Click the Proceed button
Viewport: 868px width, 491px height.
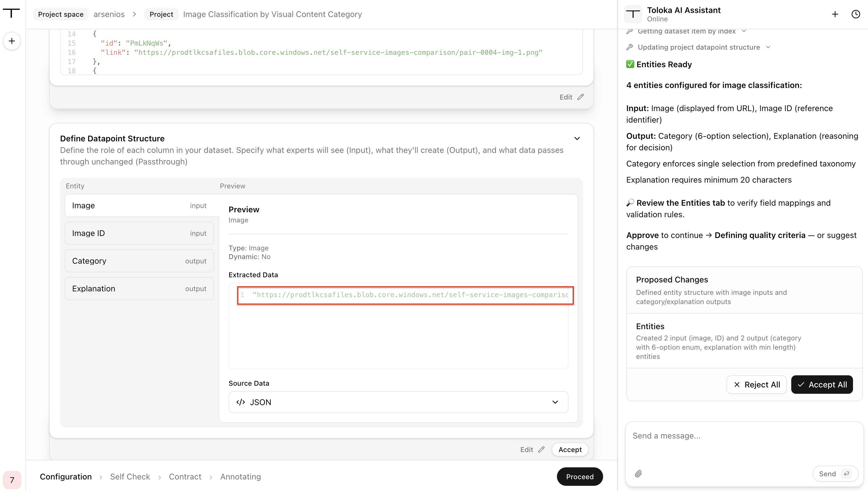pos(580,477)
